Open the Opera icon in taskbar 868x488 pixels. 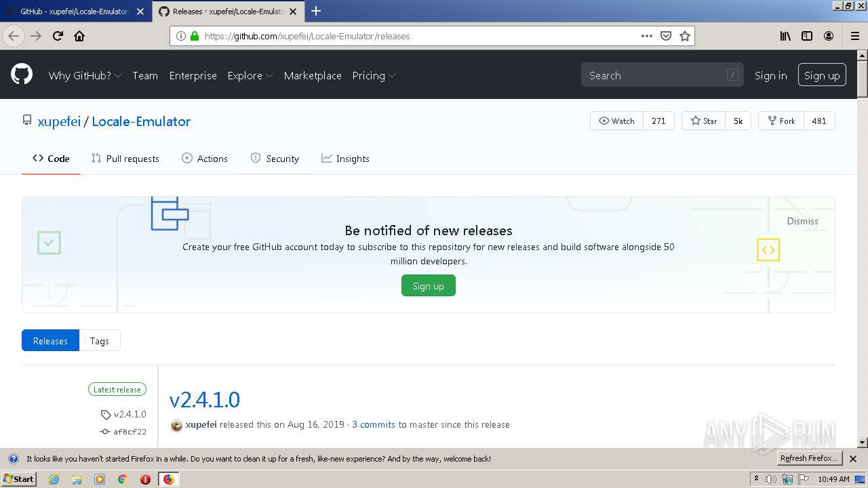tap(145, 479)
